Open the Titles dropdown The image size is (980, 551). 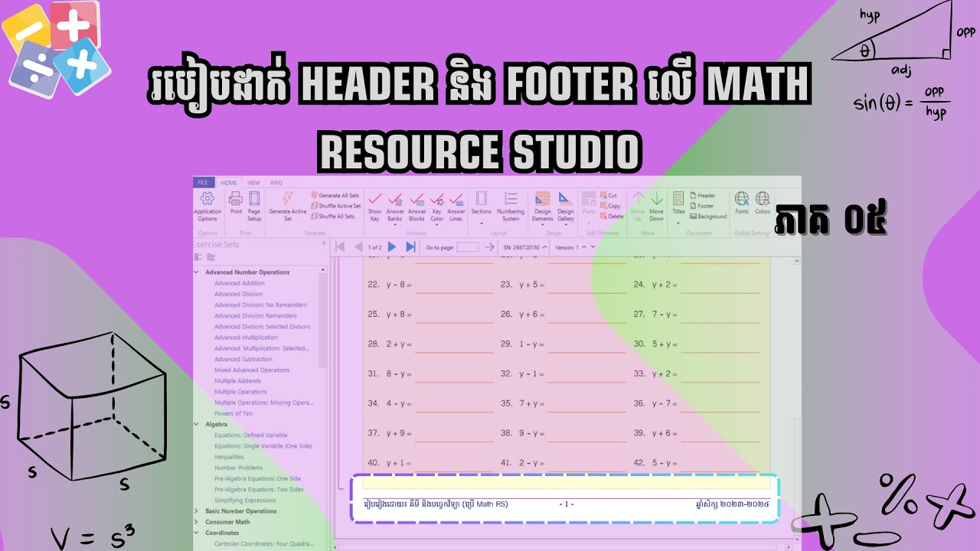[x=678, y=207]
